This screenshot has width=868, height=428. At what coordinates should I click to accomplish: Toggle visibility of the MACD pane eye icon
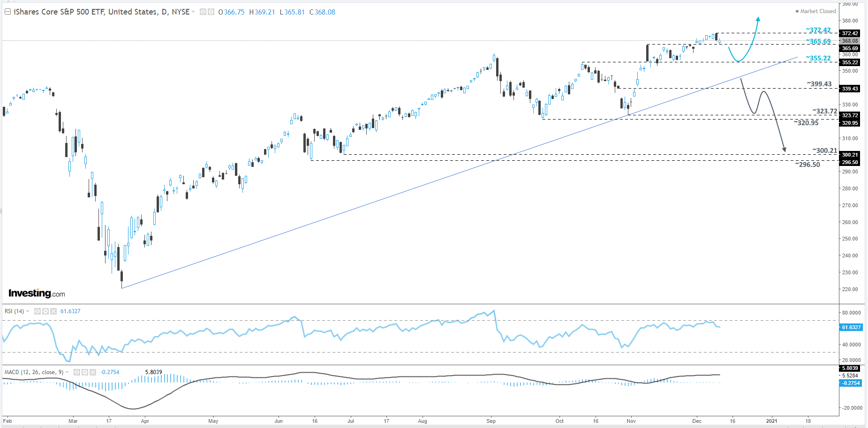point(77,372)
